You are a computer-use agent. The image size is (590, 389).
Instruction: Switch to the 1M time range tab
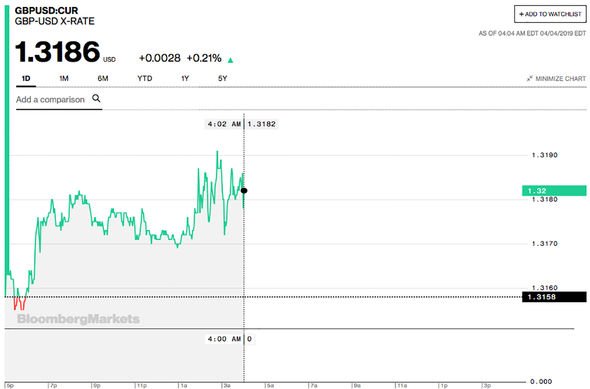tap(64, 78)
